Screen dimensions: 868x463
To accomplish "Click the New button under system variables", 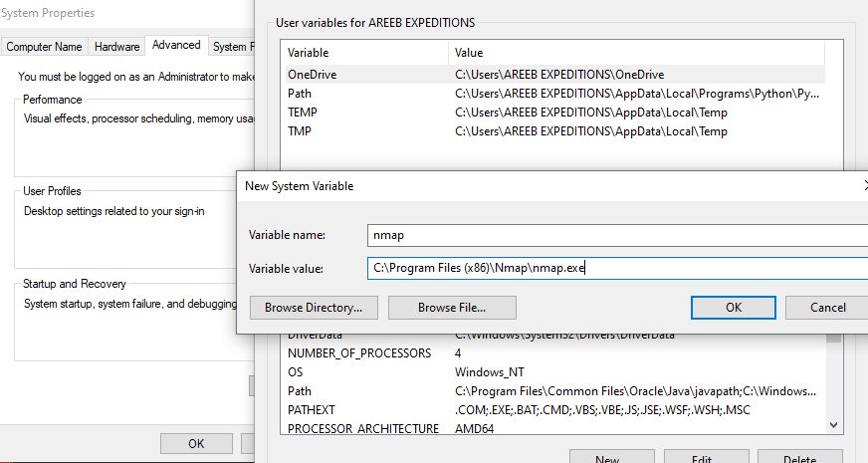I will pyautogui.click(x=612, y=456).
